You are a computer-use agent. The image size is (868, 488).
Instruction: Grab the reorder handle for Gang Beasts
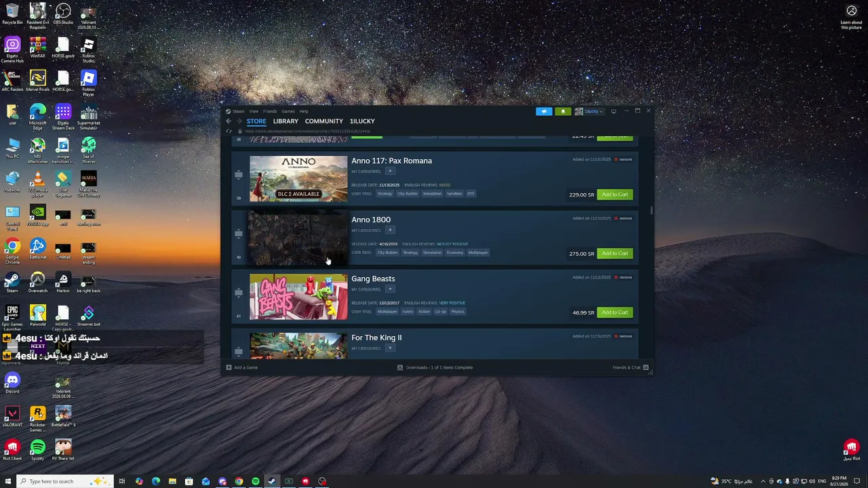coord(239,293)
